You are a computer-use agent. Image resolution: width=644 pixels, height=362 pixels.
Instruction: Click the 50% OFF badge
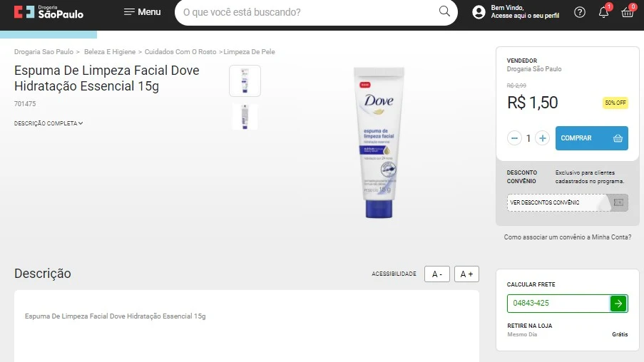click(x=615, y=103)
